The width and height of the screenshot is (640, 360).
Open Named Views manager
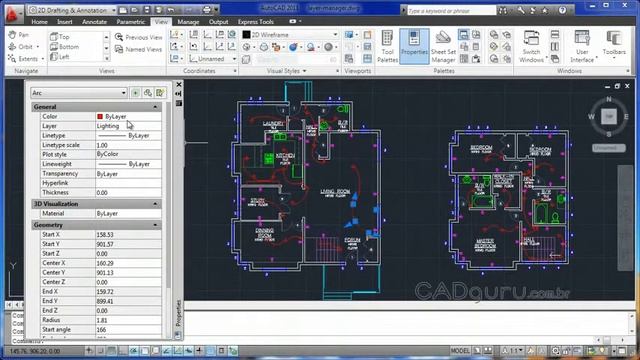(139, 49)
